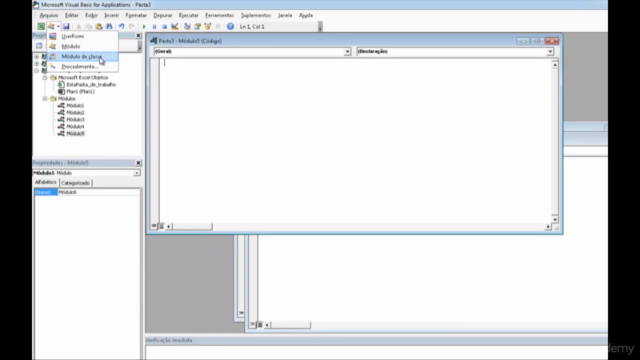Click the Full Module View button in the Módulo5 window
The height and width of the screenshot is (360, 640).
[x=161, y=226]
